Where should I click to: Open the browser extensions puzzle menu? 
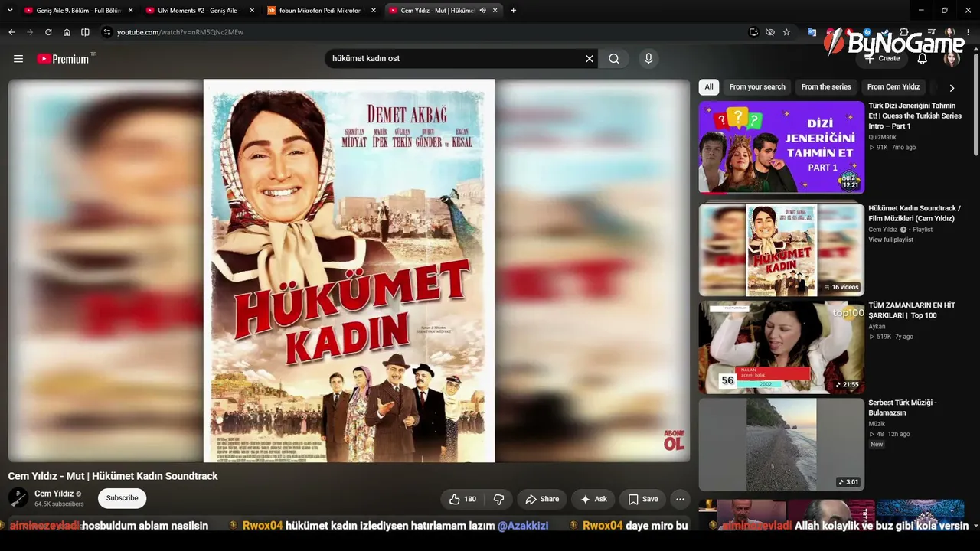point(904,32)
